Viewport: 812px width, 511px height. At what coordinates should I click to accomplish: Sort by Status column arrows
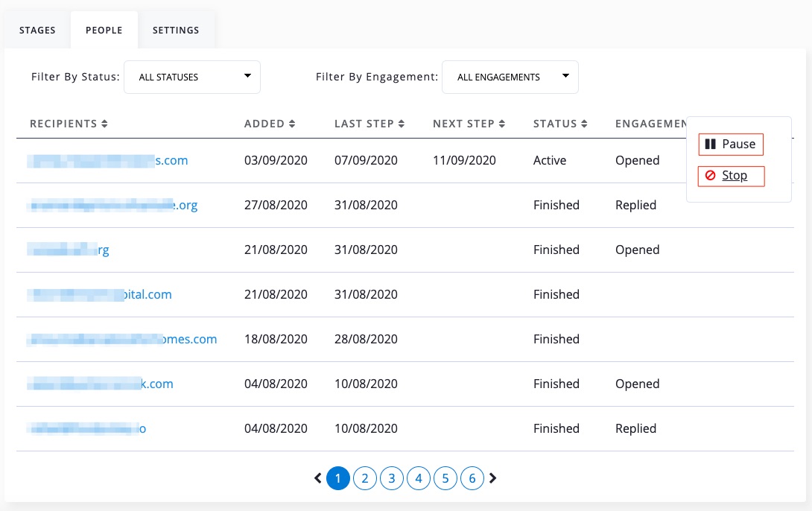pyautogui.click(x=585, y=124)
